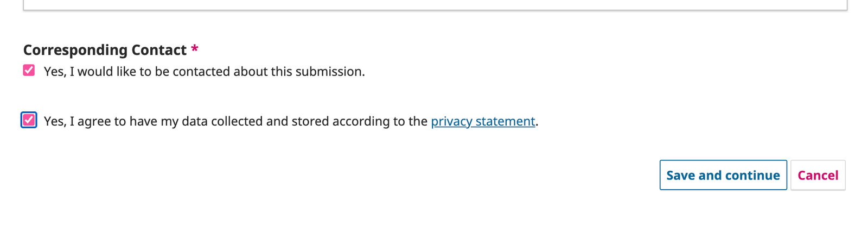Image resolution: width=868 pixels, height=237 pixels.
Task: Click the 'Yes, I agree to have my data collected' label
Action: pos(237,121)
